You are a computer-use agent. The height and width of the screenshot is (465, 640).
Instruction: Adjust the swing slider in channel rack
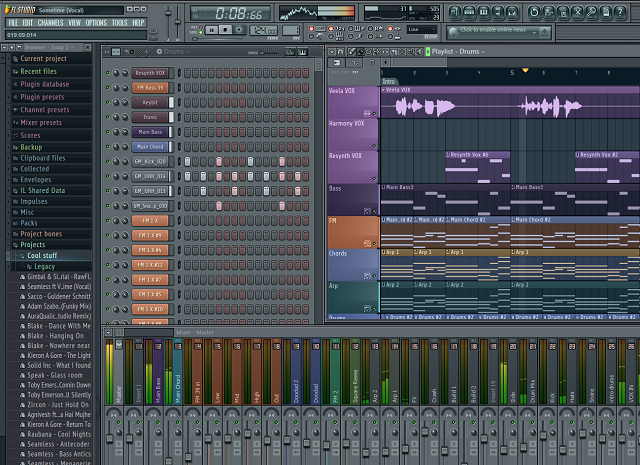(x=263, y=52)
